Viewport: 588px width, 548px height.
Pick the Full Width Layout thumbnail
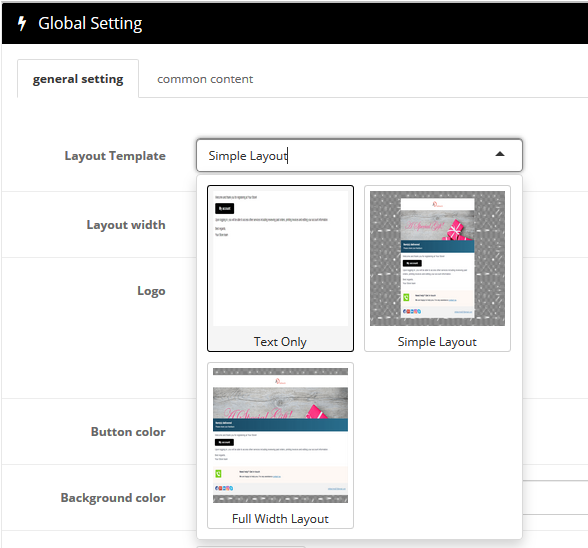click(x=280, y=435)
